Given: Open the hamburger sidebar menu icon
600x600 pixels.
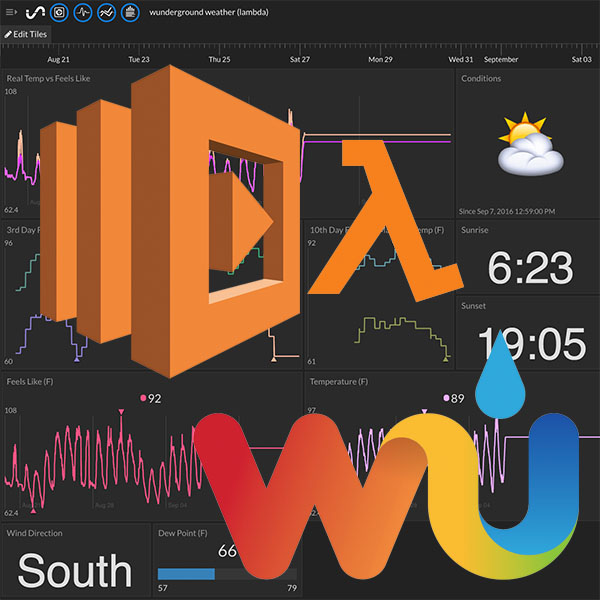Looking at the screenshot, I should 11,12.
